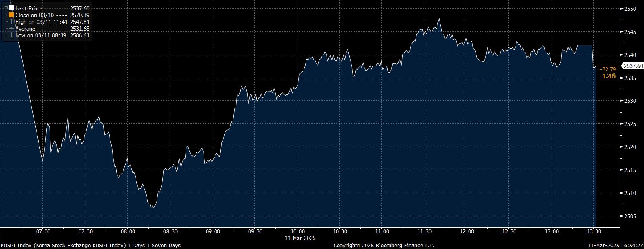Click the KOSPI Index chart title text
This screenshot has width=644, height=249.
(x=90, y=245)
